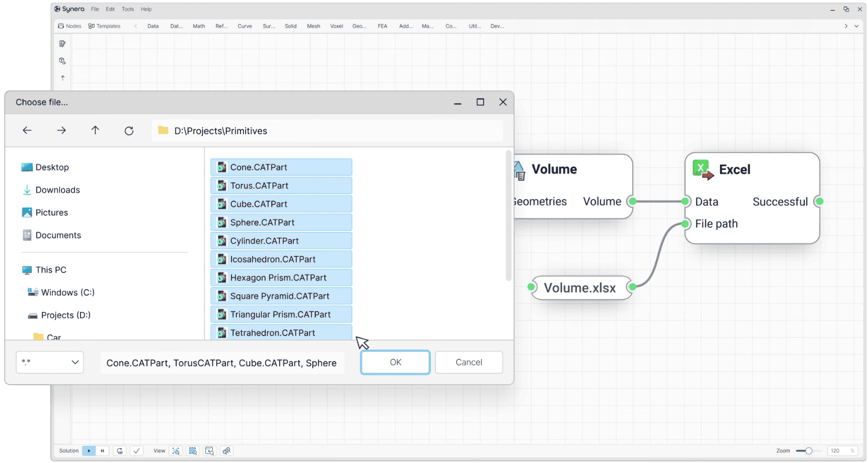The image size is (868, 463).
Task: Select the Math node category
Action: coord(199,26)
